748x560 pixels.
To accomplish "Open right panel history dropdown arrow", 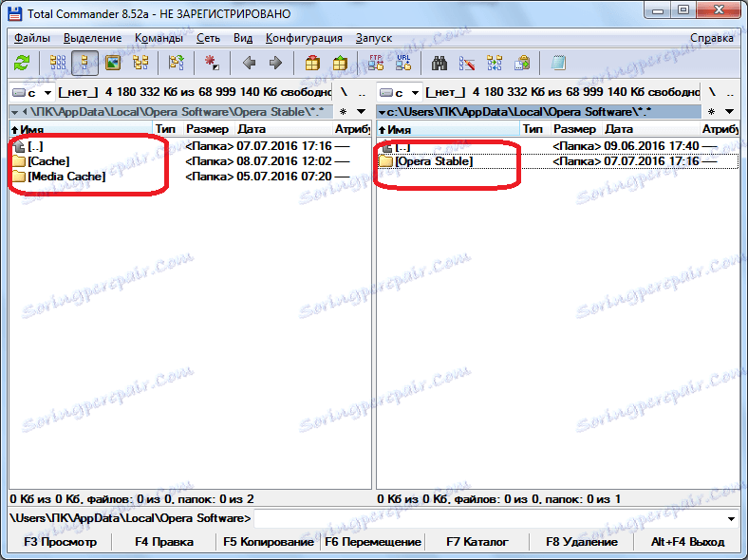I will (x=729, y=112).
